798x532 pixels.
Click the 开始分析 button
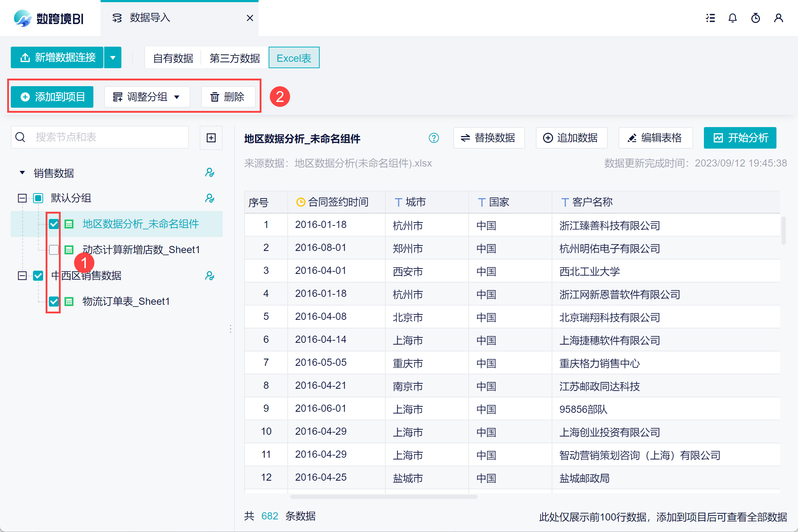(740, 138)
